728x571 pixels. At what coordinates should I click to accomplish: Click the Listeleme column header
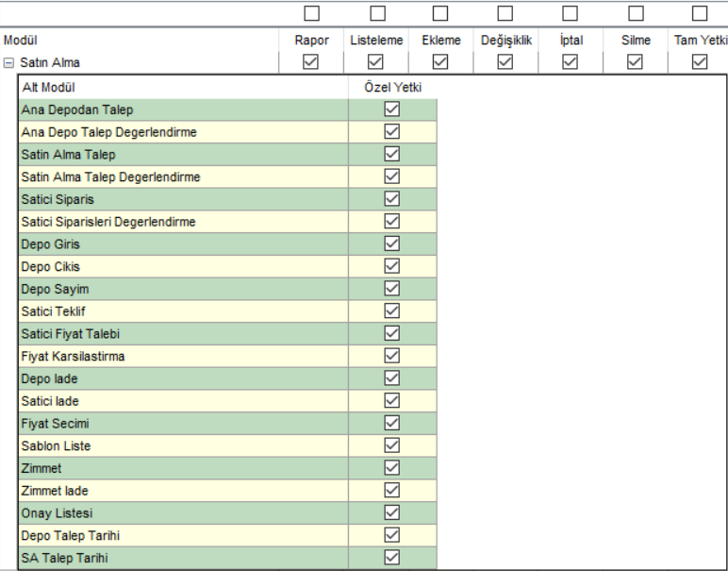coord(376,41)
